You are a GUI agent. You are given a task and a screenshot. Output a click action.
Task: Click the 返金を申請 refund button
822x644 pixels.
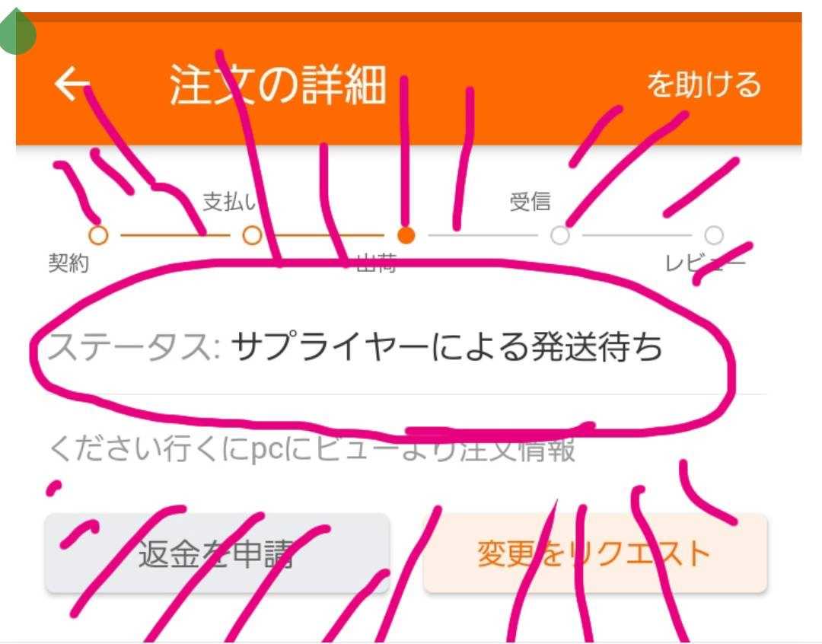click(x=217, y=554)
